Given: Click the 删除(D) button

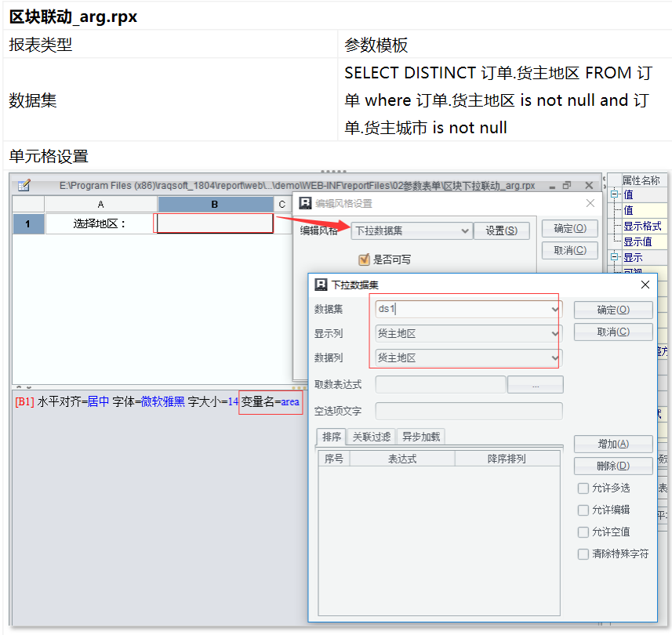Looking at the screenshot, I should (613, 466).
